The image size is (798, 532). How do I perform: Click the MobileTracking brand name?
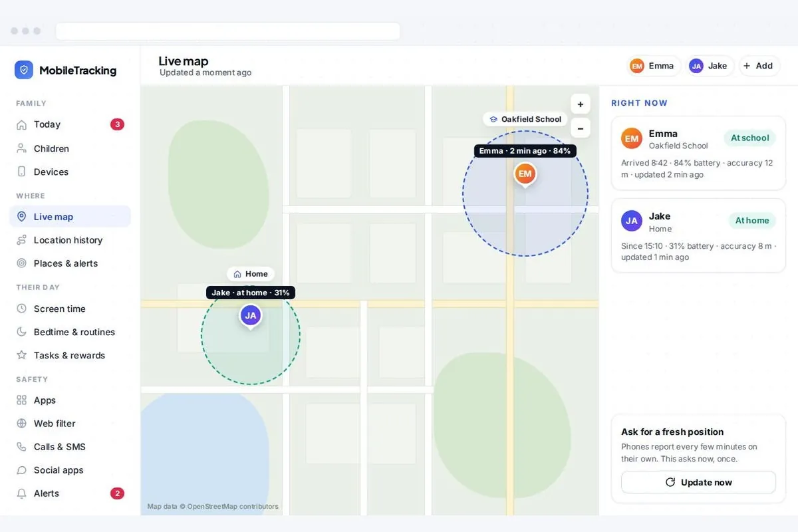78,70
